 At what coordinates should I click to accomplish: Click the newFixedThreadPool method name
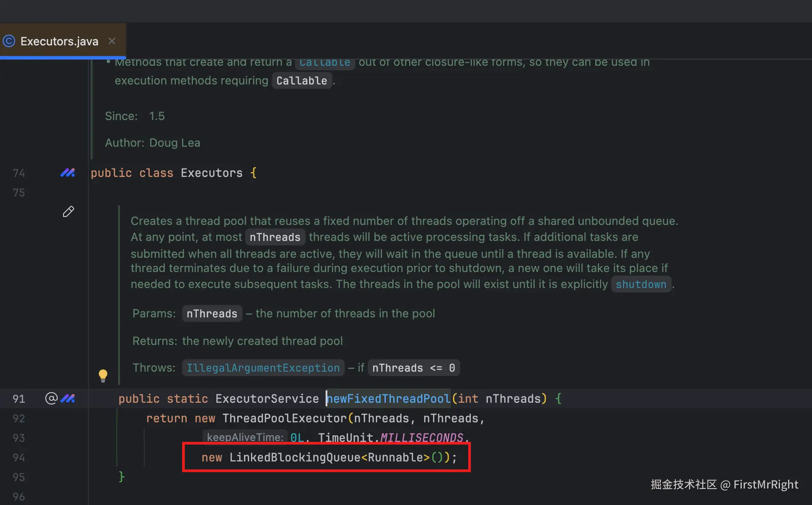(389, 399)
